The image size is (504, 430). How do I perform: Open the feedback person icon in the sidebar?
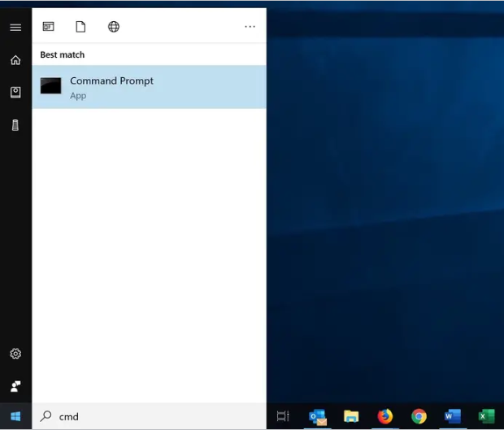(x=15, y=386)
